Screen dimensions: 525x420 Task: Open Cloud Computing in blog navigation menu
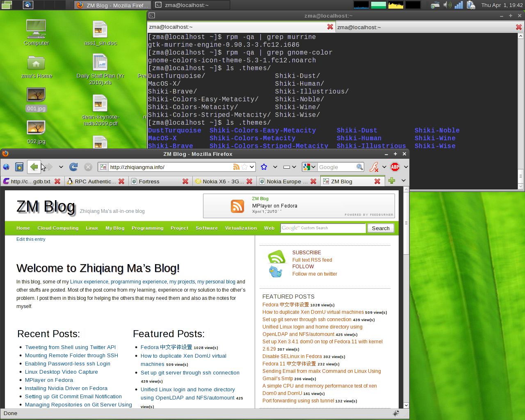pos(58,228)
